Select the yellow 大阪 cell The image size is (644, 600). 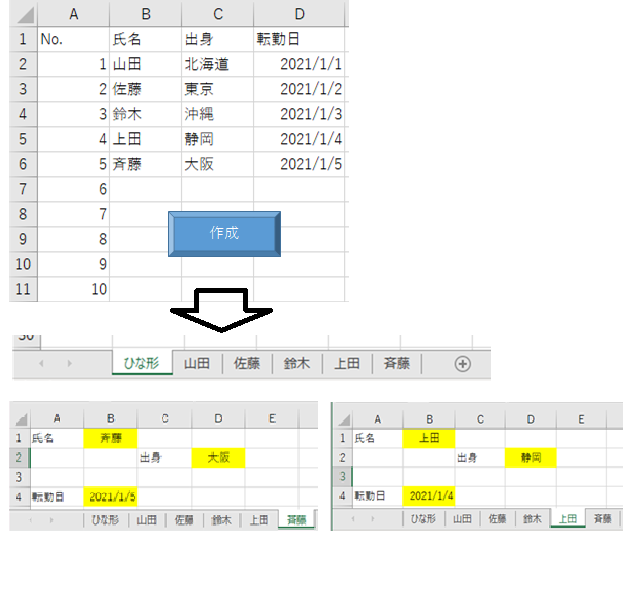pyautogui.click(x=218, y=457)
